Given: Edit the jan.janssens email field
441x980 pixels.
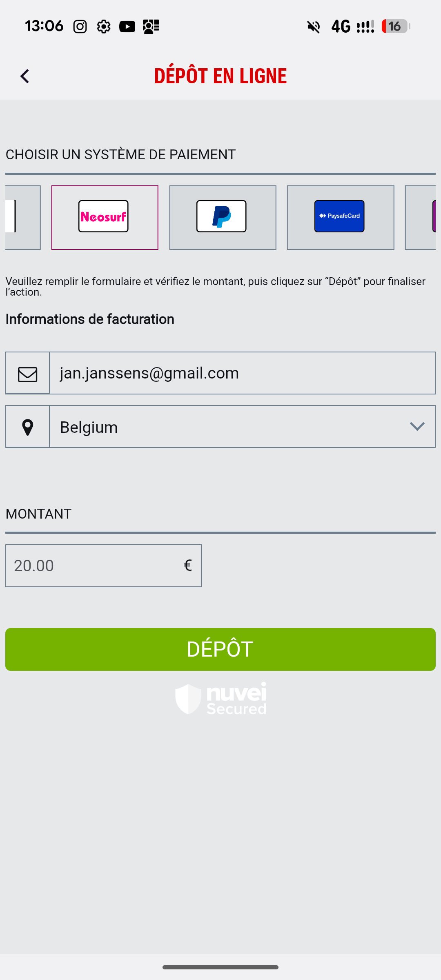Looking at the screenshot, I should [242, 373].
